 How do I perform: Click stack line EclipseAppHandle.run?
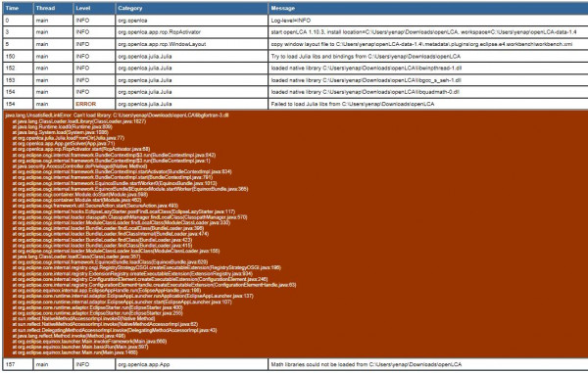pos(107,290)
